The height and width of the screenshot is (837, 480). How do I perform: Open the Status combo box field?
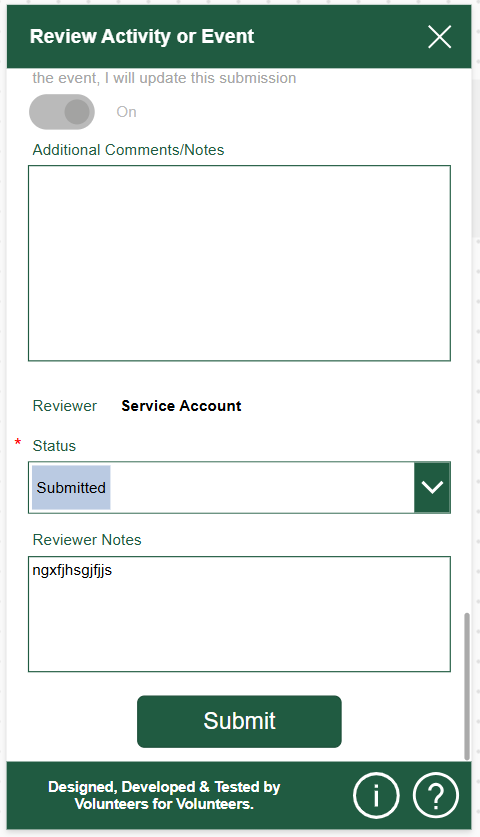(x=239, y=487)
